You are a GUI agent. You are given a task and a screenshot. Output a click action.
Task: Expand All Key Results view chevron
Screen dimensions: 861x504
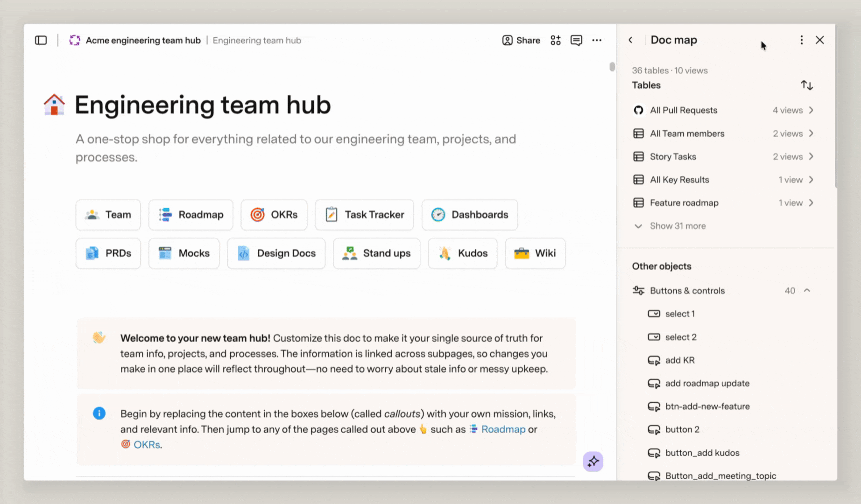click(x=811, y=180)
